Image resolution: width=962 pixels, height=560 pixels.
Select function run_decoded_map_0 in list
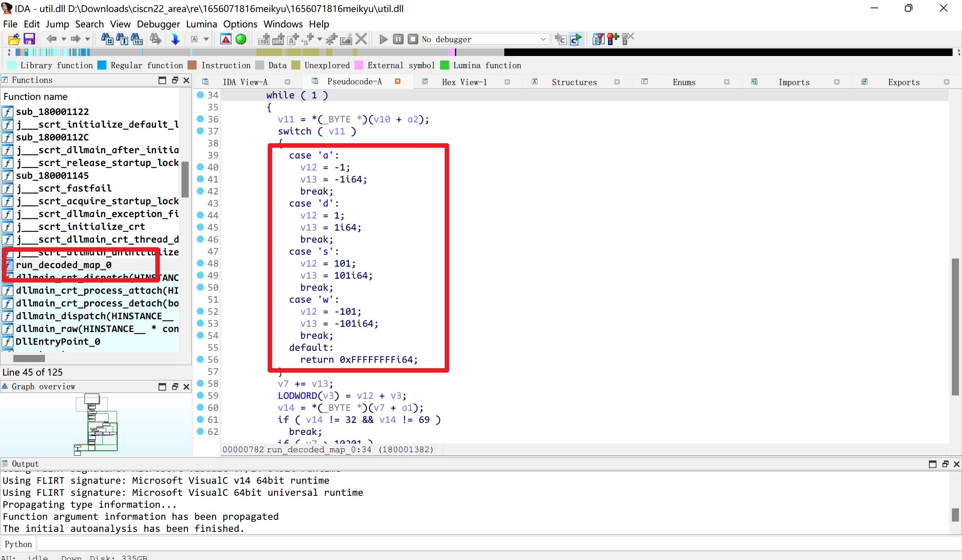tap(64, 265)
